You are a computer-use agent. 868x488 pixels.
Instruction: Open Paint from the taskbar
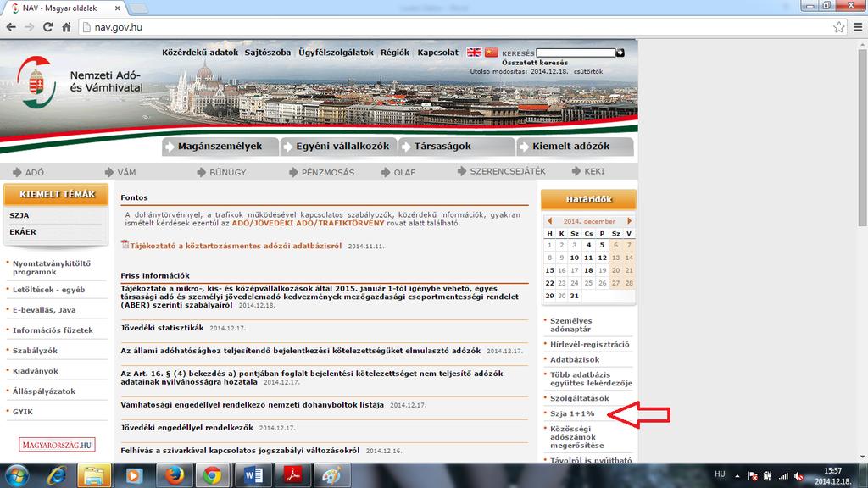pyautogui.click(x=331, y=476)
